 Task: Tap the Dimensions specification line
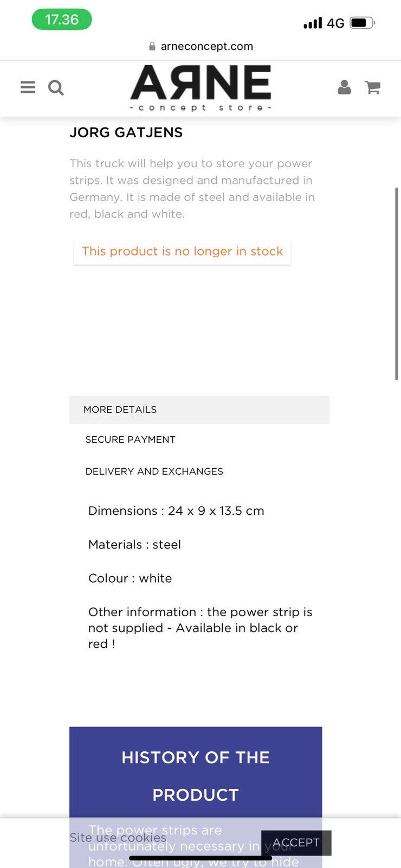point(176,511)
